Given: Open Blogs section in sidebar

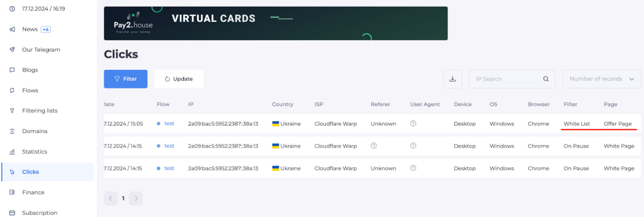Looking at the screenshot, I should click(30, 70).
